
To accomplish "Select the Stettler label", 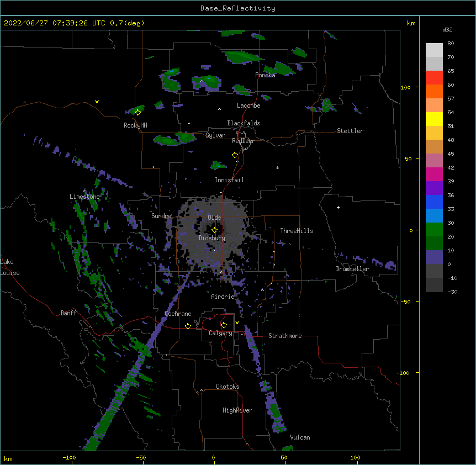I will click(350, 131).
